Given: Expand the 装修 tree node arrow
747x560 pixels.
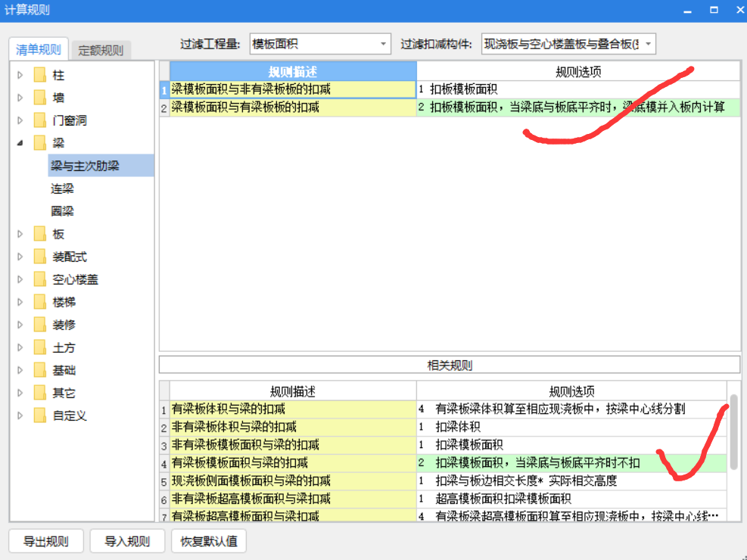Looking at the screenshot, I should (20, 325).
